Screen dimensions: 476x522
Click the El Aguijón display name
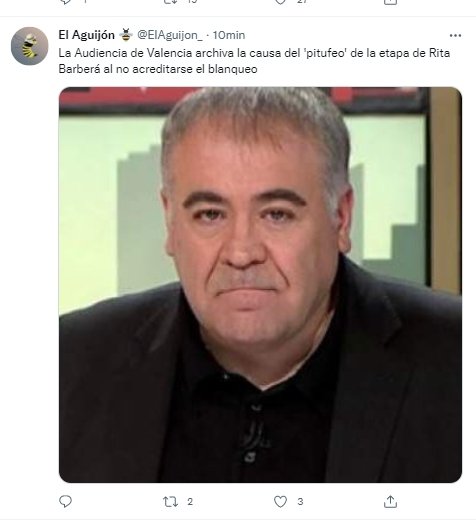(x=86, y=35)
